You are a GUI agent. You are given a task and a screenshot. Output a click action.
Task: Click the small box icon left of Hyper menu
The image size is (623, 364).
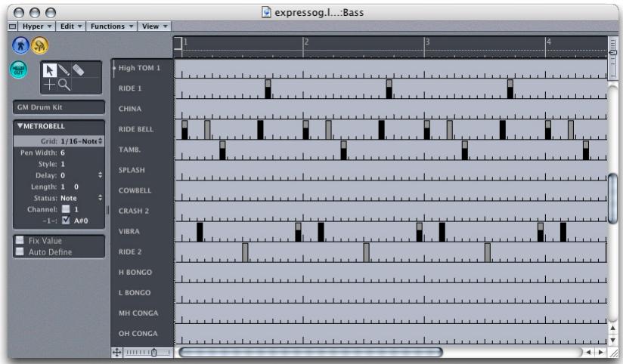click(x=12, y=26)
